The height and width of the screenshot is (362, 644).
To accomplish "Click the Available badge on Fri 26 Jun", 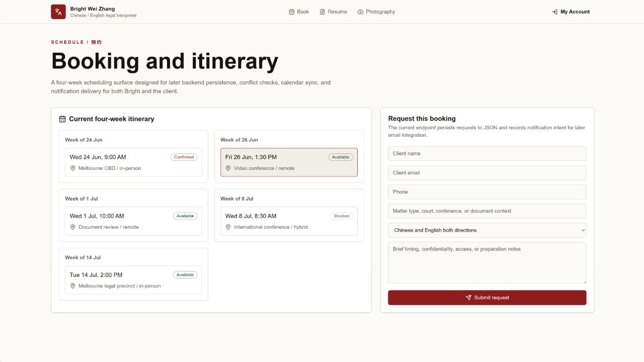I will (x=341, y=157).
